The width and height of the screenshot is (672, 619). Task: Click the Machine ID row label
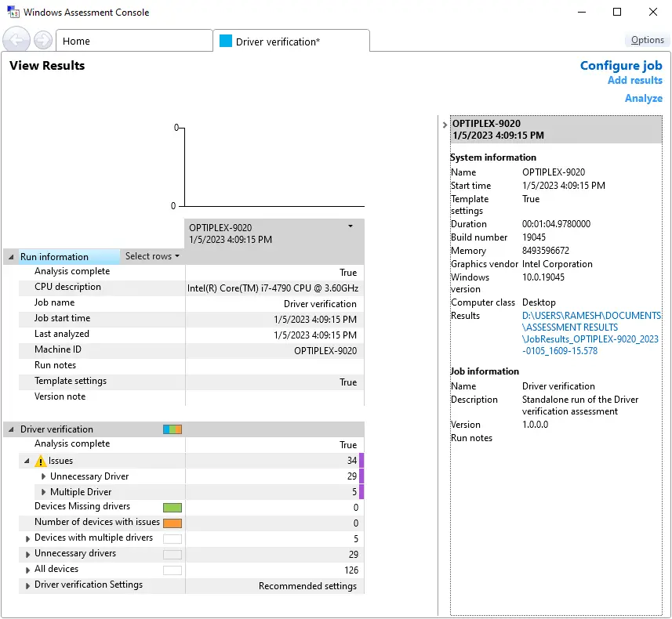pyautogui.click(x=58, y=349)
